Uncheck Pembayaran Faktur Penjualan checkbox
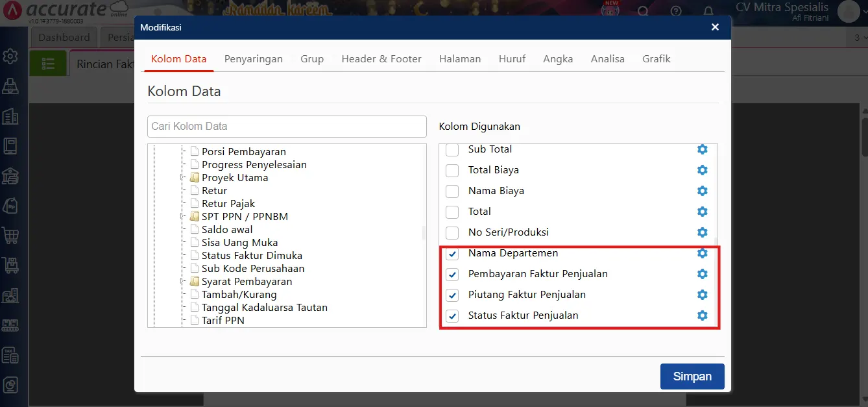This screenshot has height=407, width=868. [452, 275]
